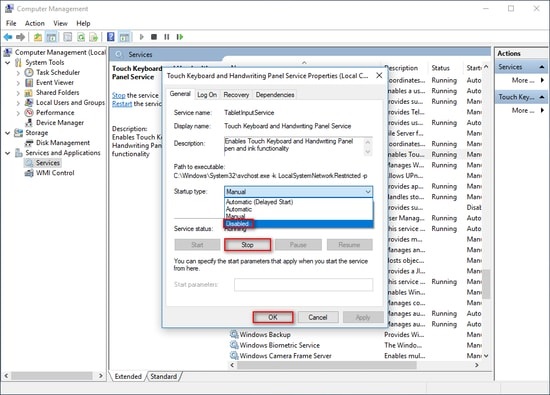Open the Dependencies tab
550x395 pixels.
pos(275,95)
